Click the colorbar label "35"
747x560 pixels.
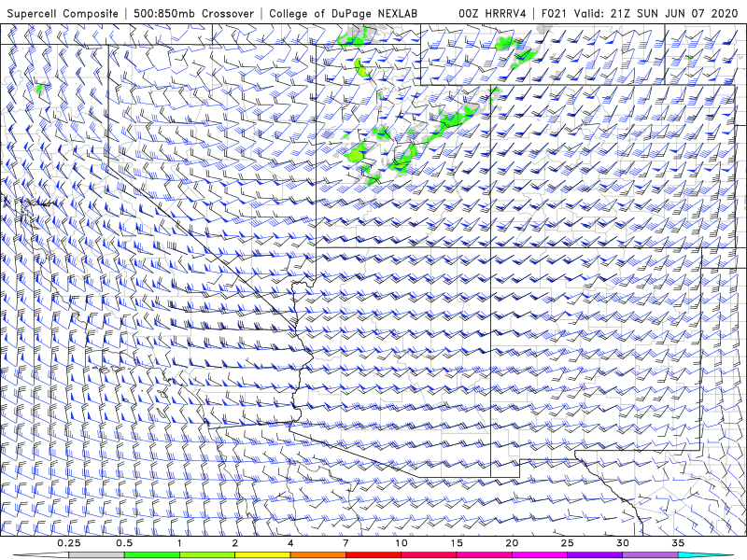[678, 543]
